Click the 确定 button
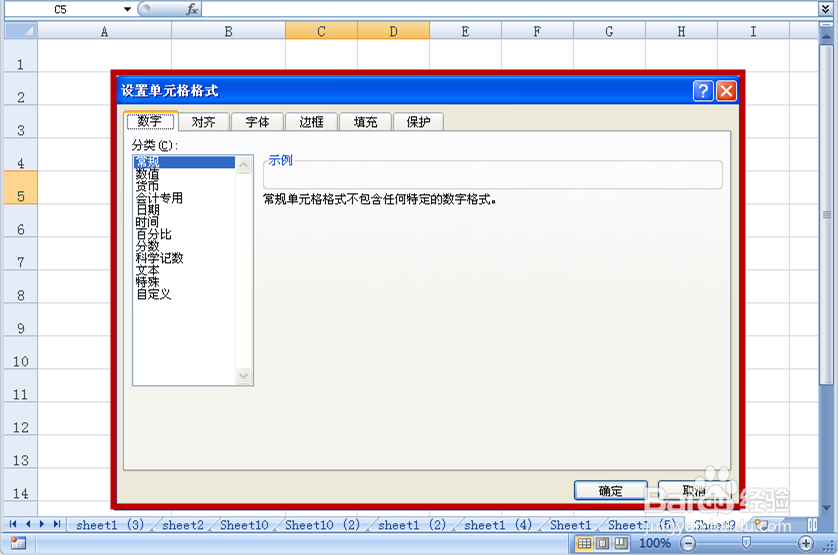Screen dimensions: 838x555 [x=611, y=490]
